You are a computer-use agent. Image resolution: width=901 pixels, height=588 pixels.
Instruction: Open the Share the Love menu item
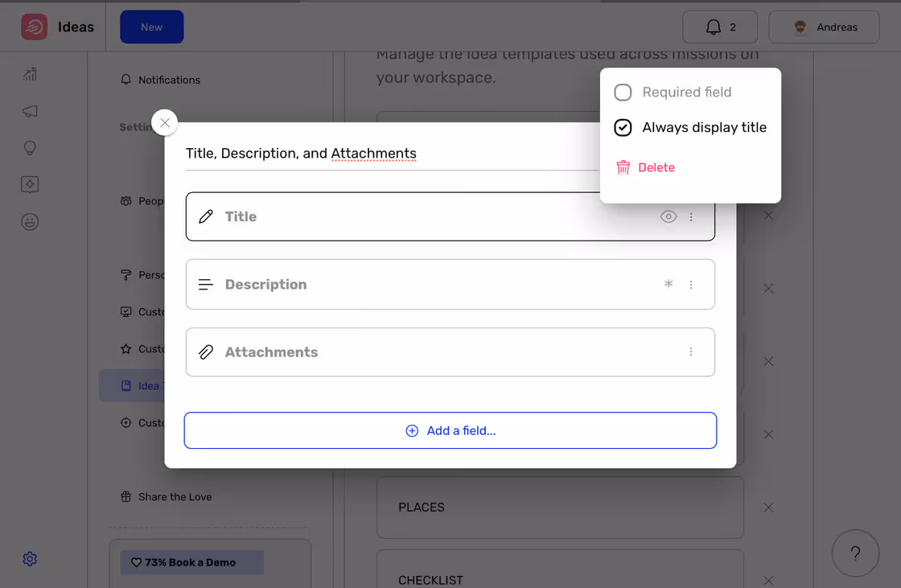tap(173, 496)
